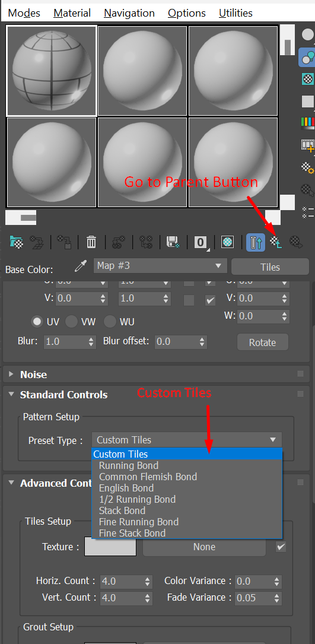Viewport: 315px width, 644px height.
Task: Toggle the Texture map enable checkbox
Action: click(x=281, y=547)
